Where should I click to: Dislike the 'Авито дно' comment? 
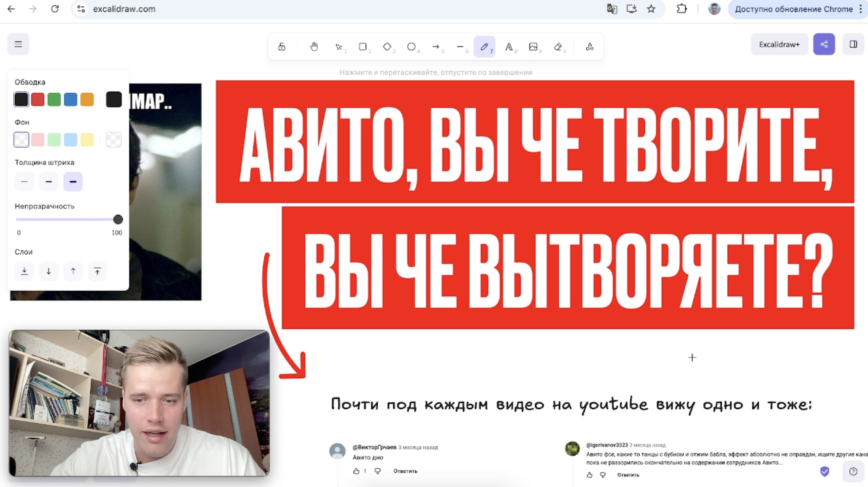point(378,471)
